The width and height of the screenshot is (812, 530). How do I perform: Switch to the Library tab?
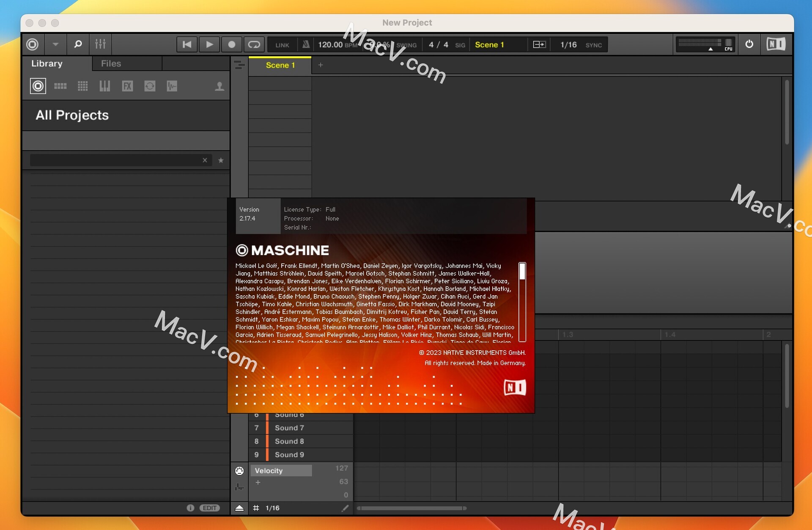pyautogui.click(x=47, y=63)
